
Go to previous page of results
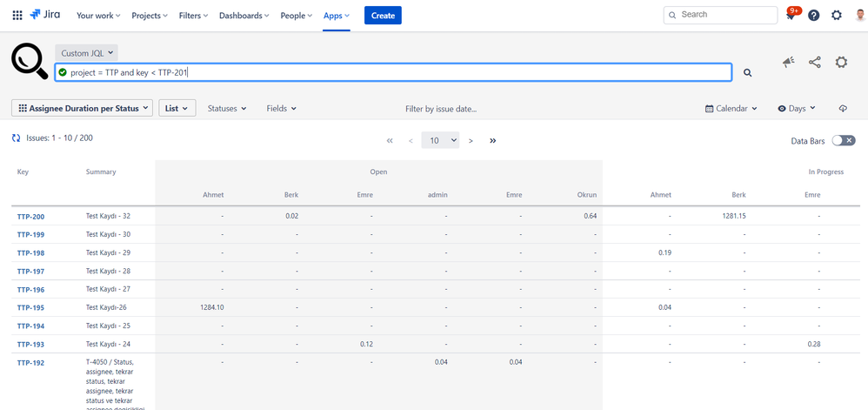(411, 141)
